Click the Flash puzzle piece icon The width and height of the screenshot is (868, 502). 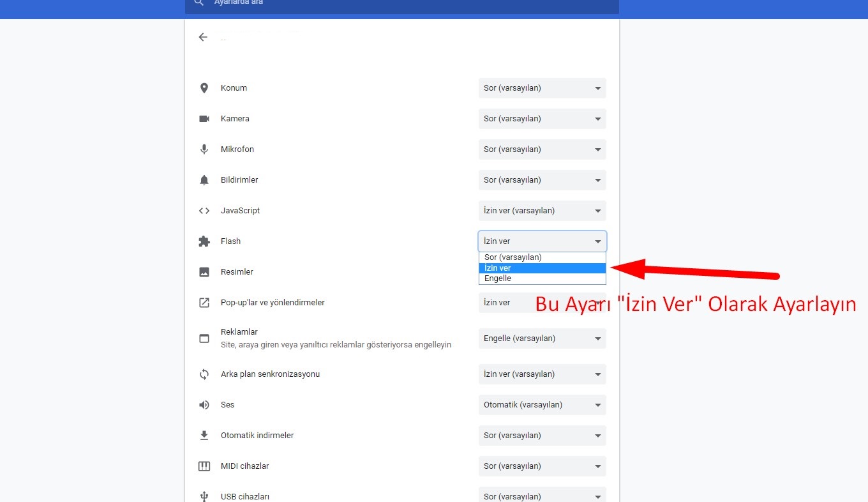[x=204, y=241]
